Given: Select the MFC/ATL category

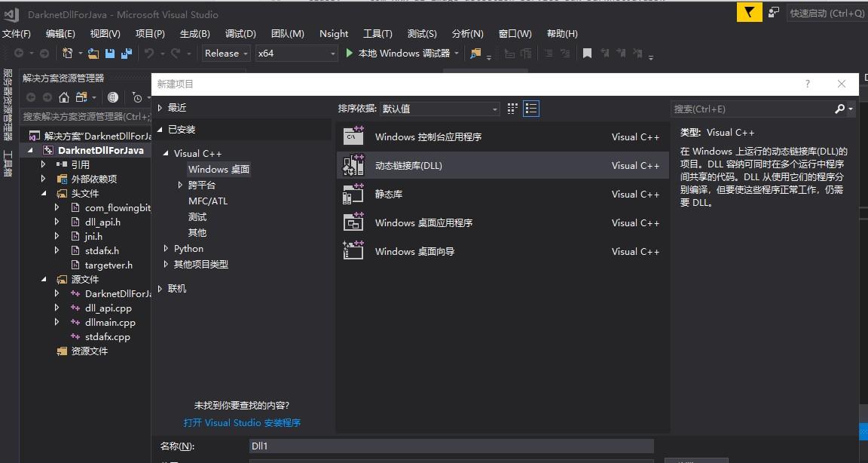Looking at the screenshot, I should (208, 201).
